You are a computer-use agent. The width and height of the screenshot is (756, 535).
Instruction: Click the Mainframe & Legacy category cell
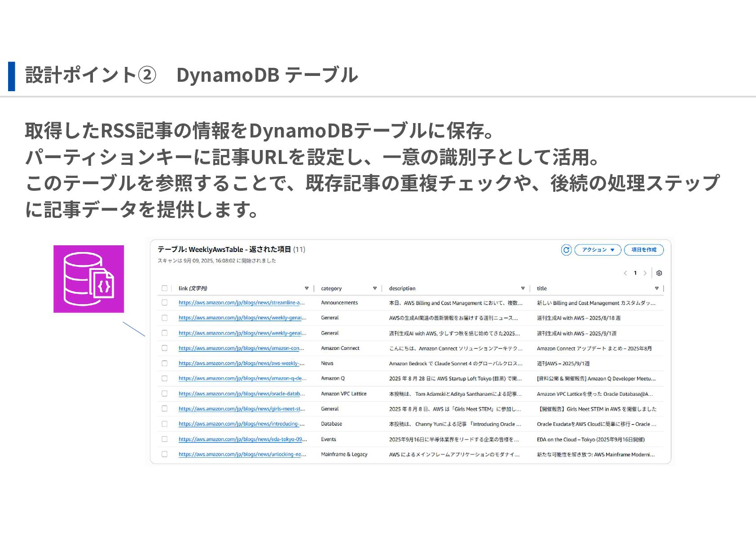click(344, 454)
